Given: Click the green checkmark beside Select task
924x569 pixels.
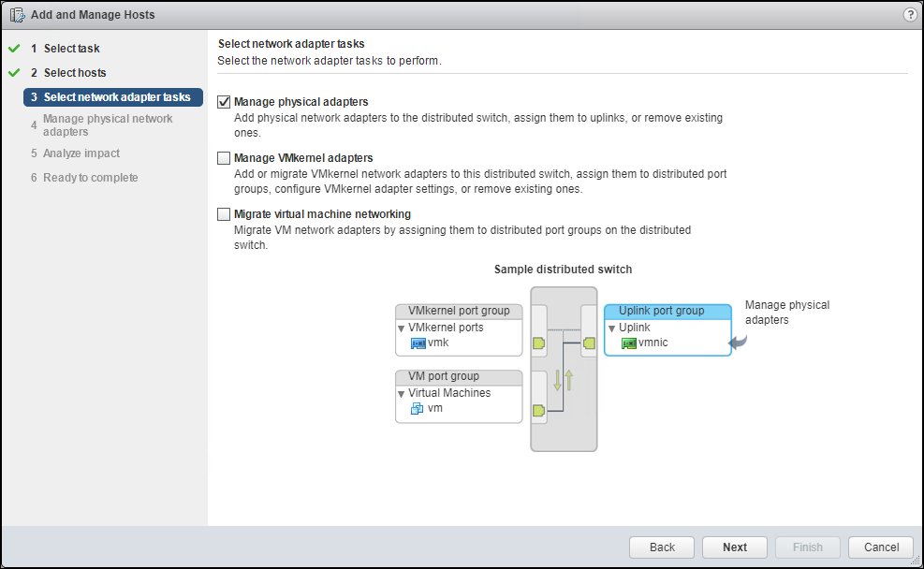Looking at the screenshot, I should [12, 48].
